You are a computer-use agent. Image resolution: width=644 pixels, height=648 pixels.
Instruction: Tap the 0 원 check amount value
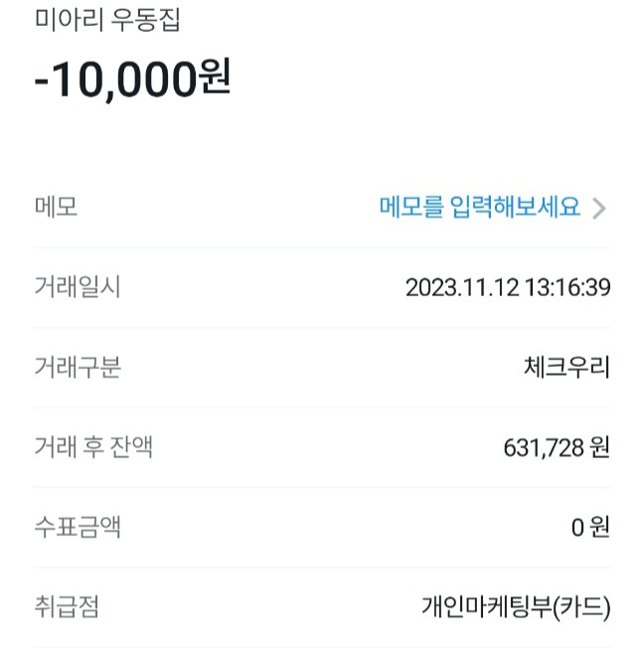point(589,528)
